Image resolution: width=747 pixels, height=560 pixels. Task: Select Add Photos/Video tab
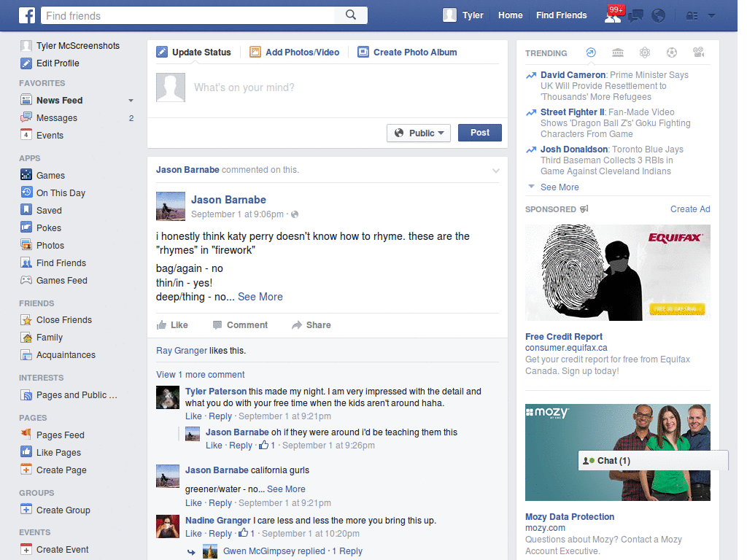tap(295, 52)
